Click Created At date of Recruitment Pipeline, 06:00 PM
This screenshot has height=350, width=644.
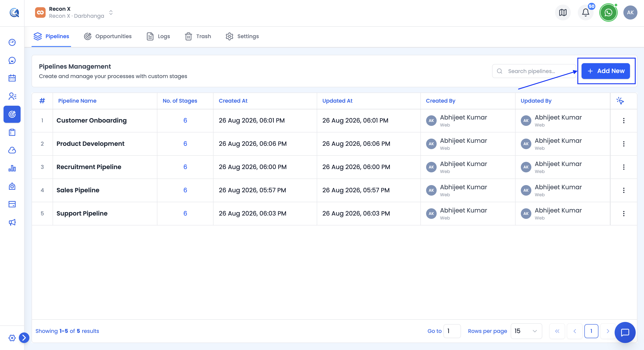tap(253, 167)
